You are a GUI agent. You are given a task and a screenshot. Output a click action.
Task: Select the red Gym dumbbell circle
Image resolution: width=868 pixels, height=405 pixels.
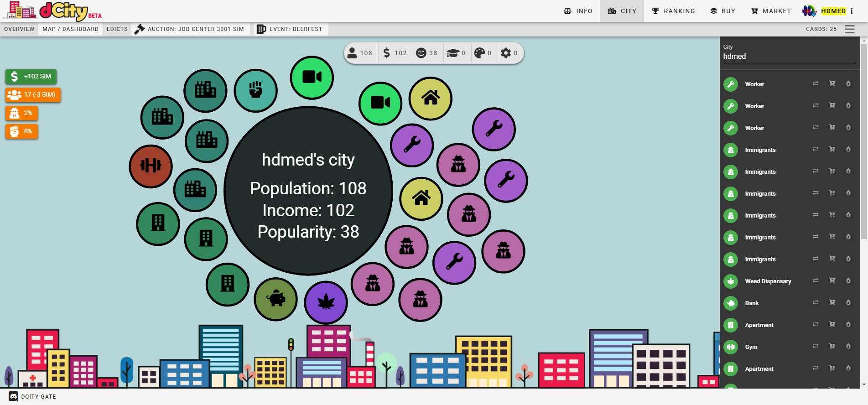151,166
